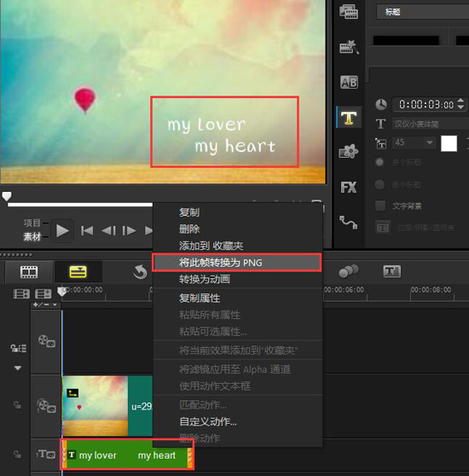Play the preview video
This screenshot has height=476, width=469.
62,230
